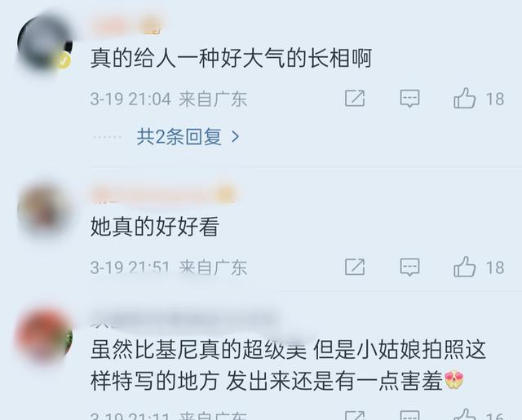
Task: Select comment text 她真的好好看
Action: coord(155,227)
